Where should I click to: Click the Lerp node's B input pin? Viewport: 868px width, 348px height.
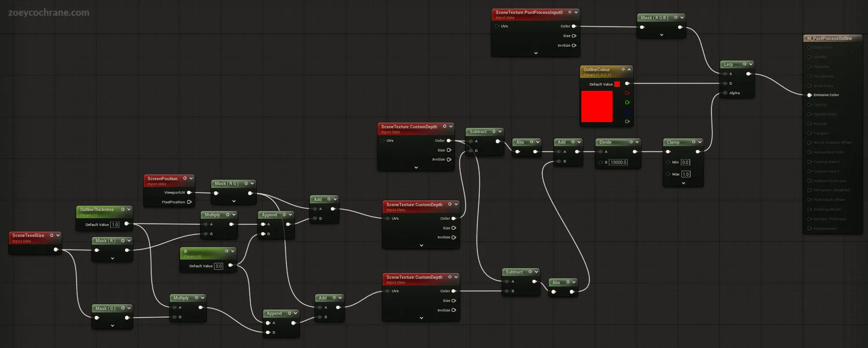(x=725, y=84)
